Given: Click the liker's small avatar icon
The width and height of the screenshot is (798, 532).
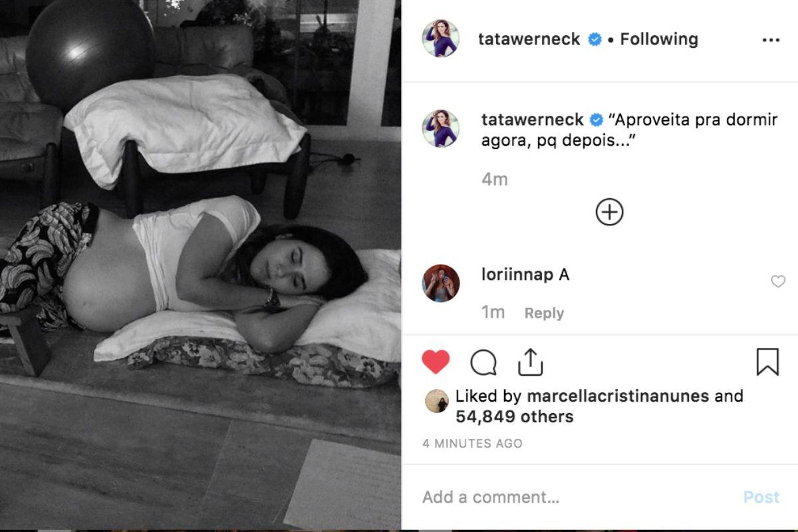Looking at the screenshot, I should 436,400.
